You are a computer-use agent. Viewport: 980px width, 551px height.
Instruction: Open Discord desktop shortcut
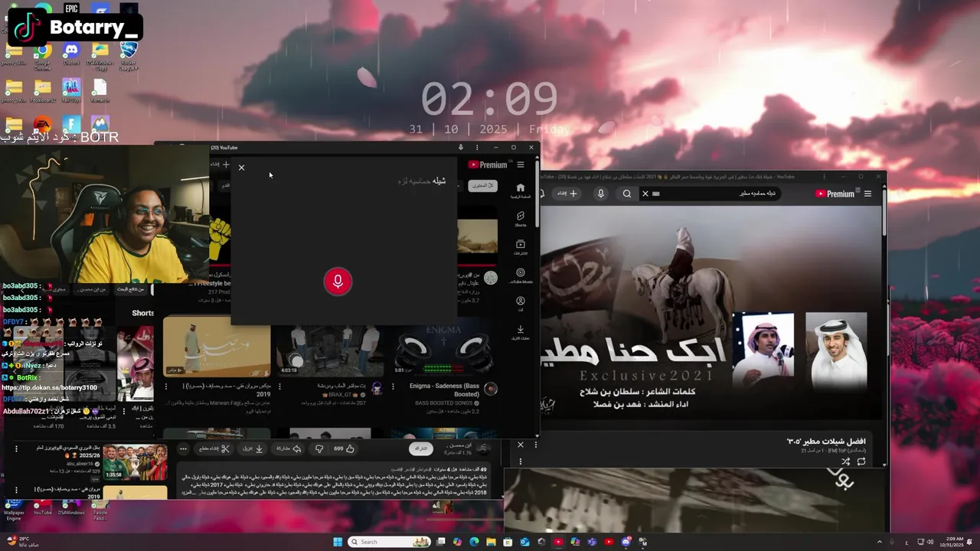pos(70,54)
